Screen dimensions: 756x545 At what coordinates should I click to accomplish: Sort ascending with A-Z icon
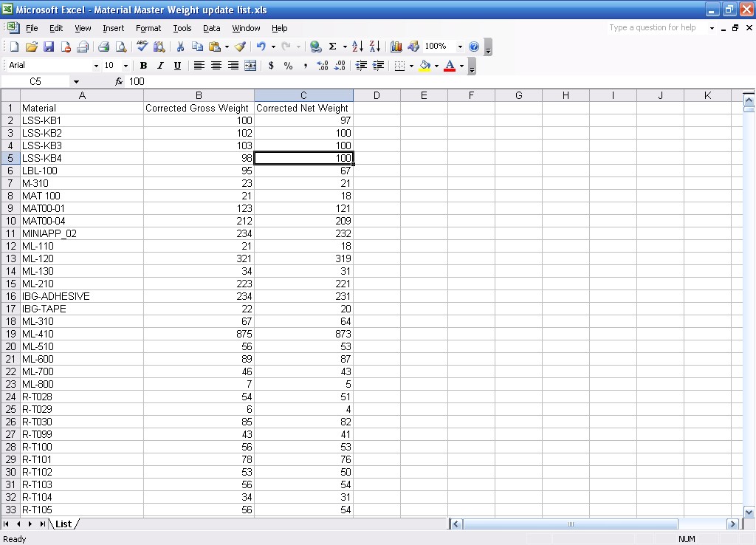(357, 47)
